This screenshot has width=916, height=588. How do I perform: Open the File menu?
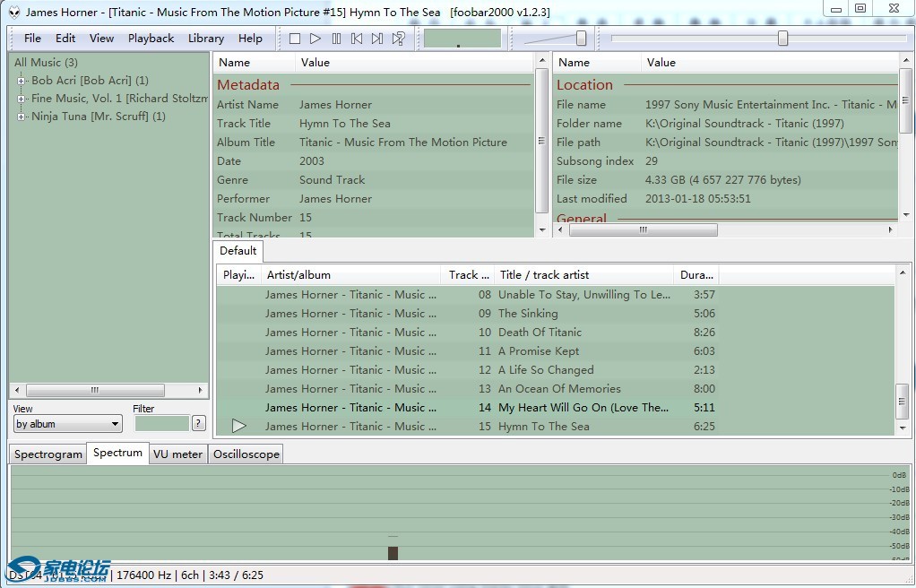pyautogui.click(x=32, y=39)
